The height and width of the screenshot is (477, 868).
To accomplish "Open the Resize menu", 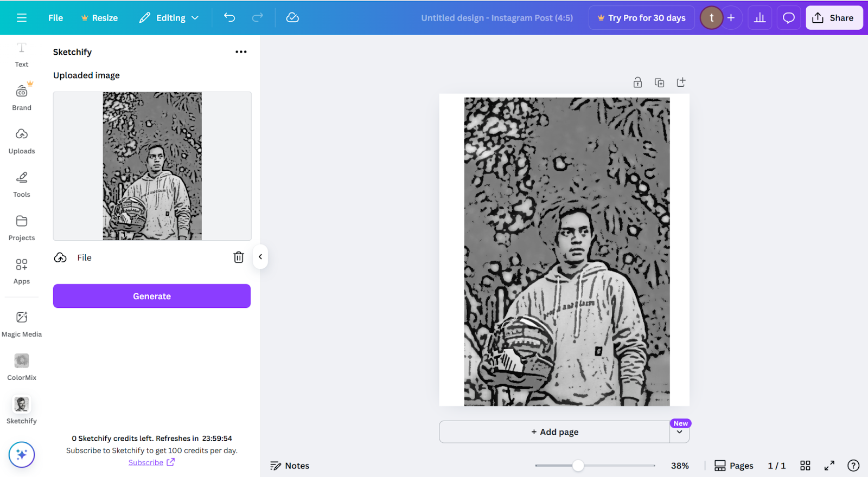I will (x=100, y=18).
